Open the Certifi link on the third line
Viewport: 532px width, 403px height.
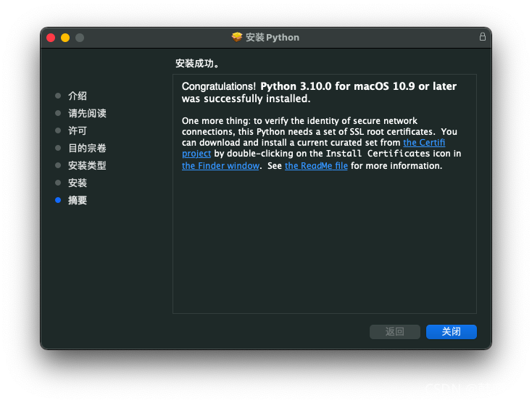point(424,143)
